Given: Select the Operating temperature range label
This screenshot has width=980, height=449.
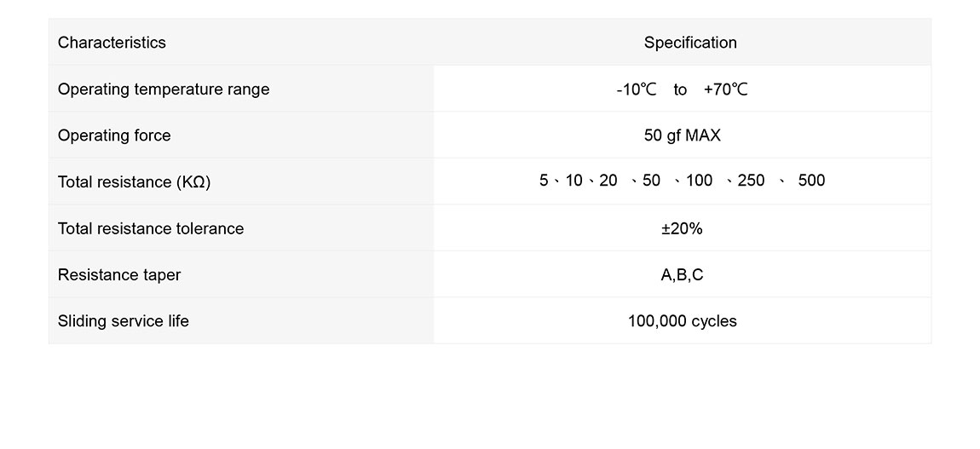Looking at the screenshot, I should tap(164, 89).
